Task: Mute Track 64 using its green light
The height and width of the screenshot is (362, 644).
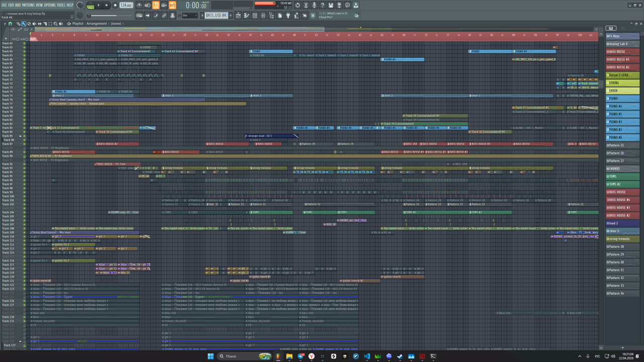Action: pyautogui.click(x=25, y=51)
